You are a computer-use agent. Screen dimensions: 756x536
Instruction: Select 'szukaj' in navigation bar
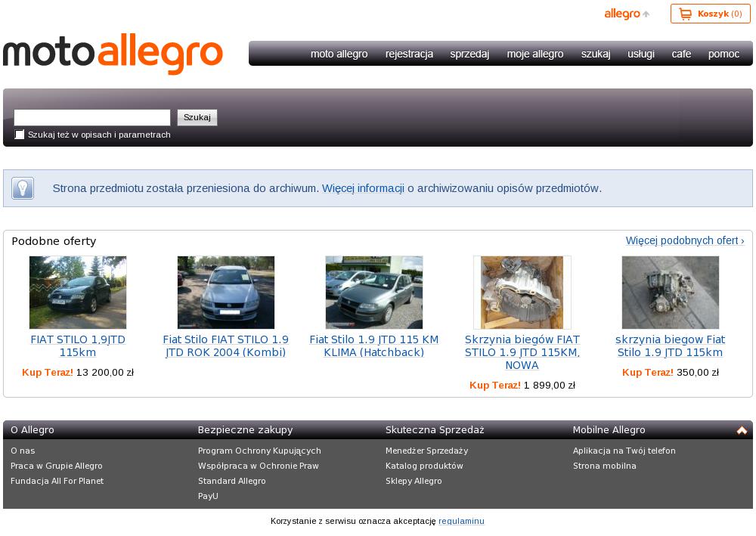(x=596, y=54)
